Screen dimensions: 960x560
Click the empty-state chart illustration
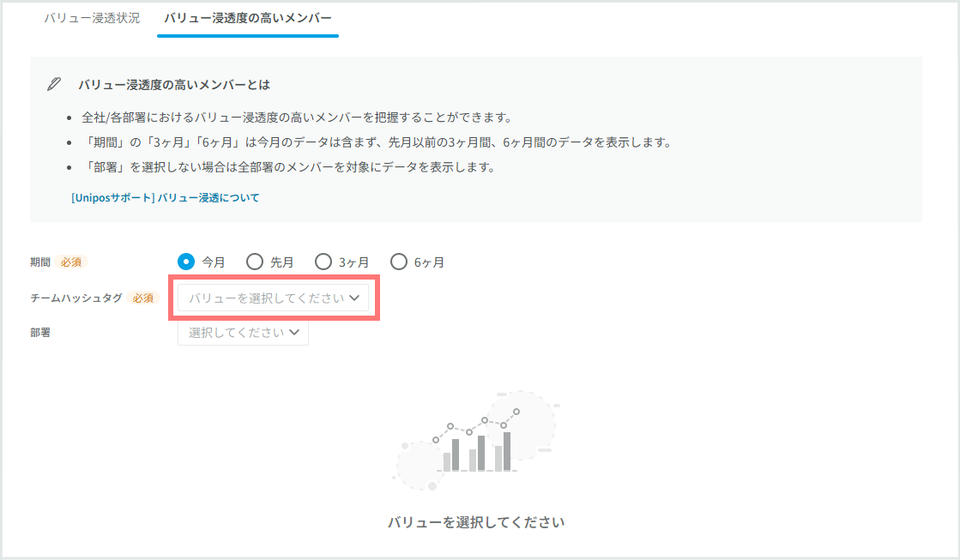[x=476, y=441]
